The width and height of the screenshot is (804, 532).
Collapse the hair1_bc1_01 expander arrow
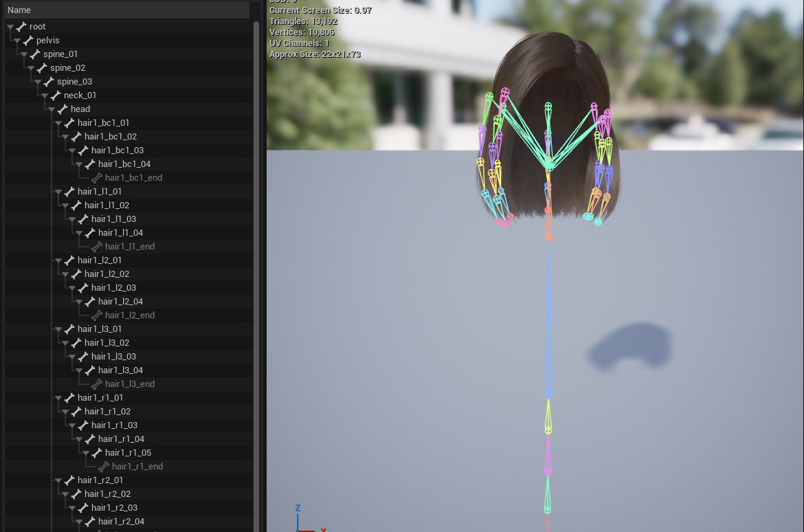[58, 123]
